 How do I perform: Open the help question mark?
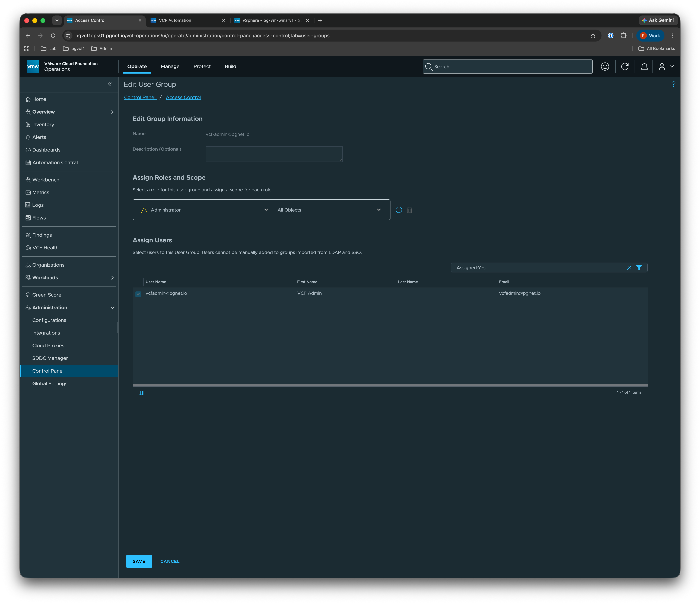(x=673, y=84)
